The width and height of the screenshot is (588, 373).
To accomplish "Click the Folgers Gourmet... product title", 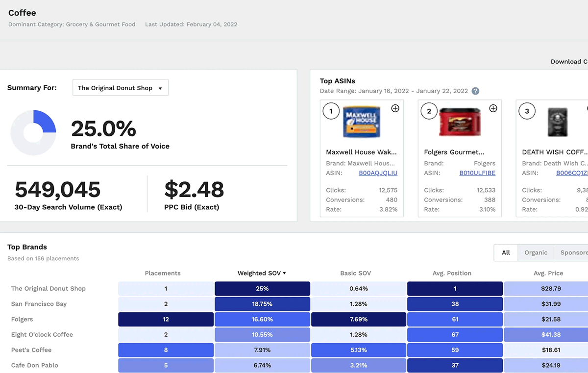I will (454, 152).
